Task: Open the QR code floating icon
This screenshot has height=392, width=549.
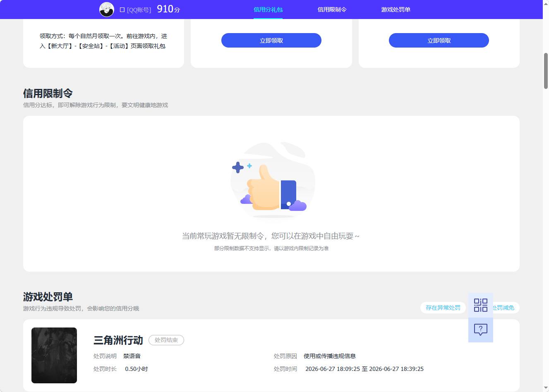Action: click(481, 305)
